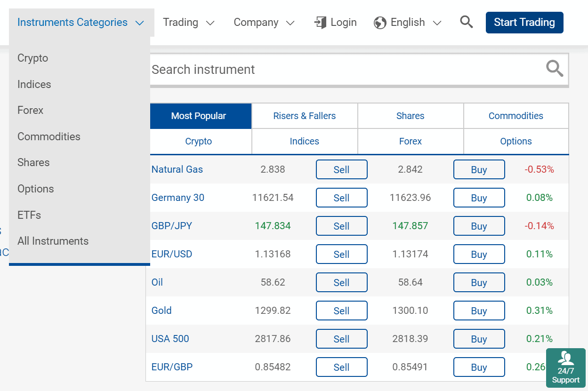Switch to the Risers & Fallers tab

click(x=304, y=115)
